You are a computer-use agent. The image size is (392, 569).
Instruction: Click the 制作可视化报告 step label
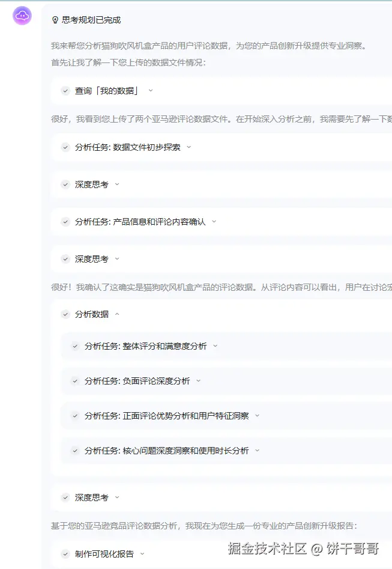[104, 554]
